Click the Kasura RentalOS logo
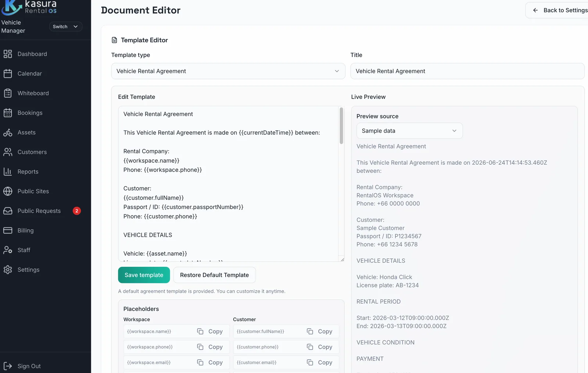 pos(29,7)
